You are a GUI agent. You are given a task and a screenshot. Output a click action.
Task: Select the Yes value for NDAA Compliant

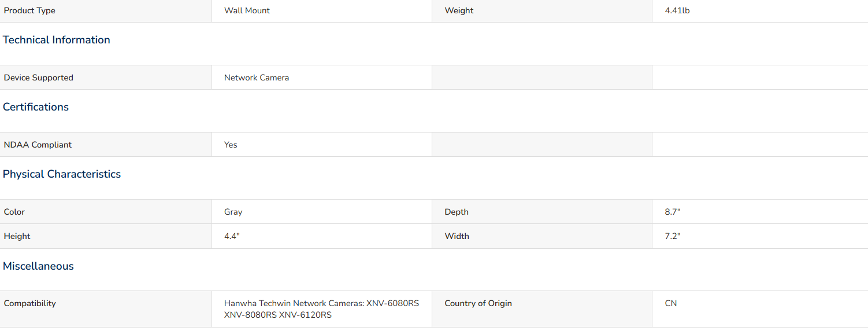tap(231, 145)
